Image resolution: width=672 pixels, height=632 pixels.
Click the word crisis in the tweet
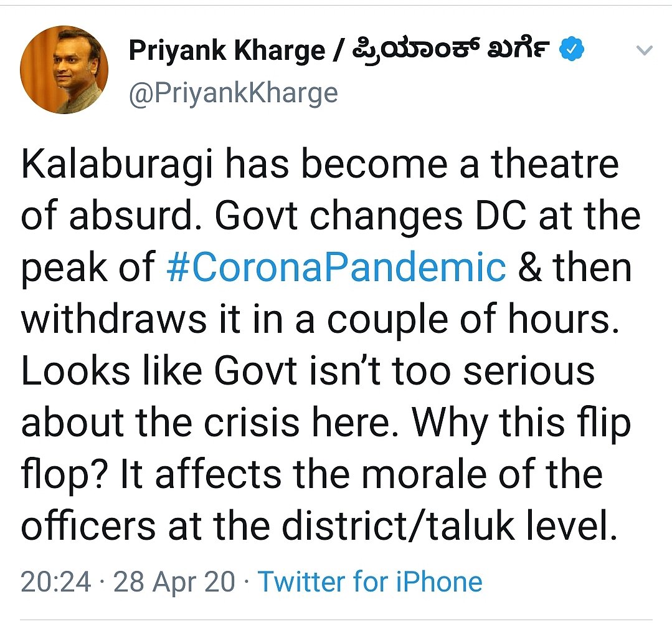252,423
